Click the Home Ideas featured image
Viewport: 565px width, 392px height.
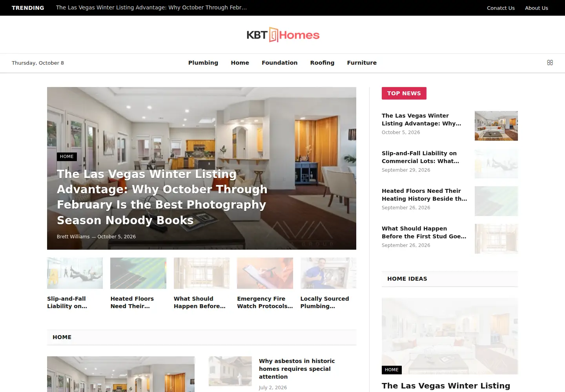450,336
